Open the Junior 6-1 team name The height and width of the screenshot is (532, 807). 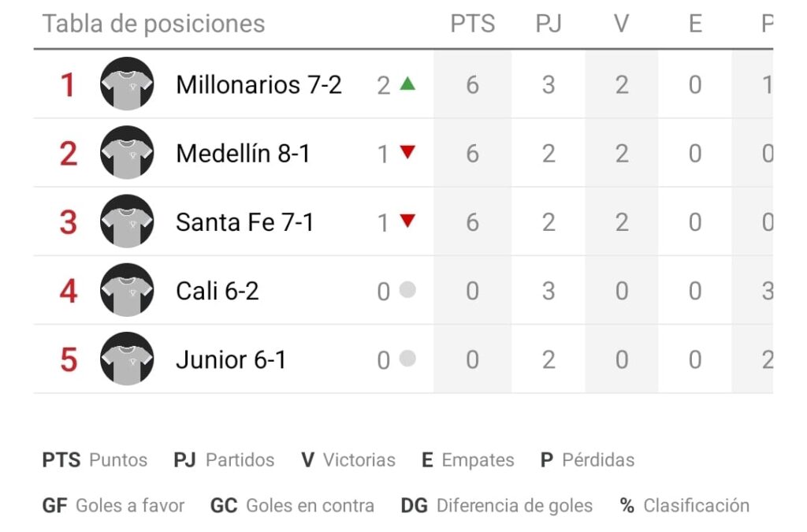point(231,359)
